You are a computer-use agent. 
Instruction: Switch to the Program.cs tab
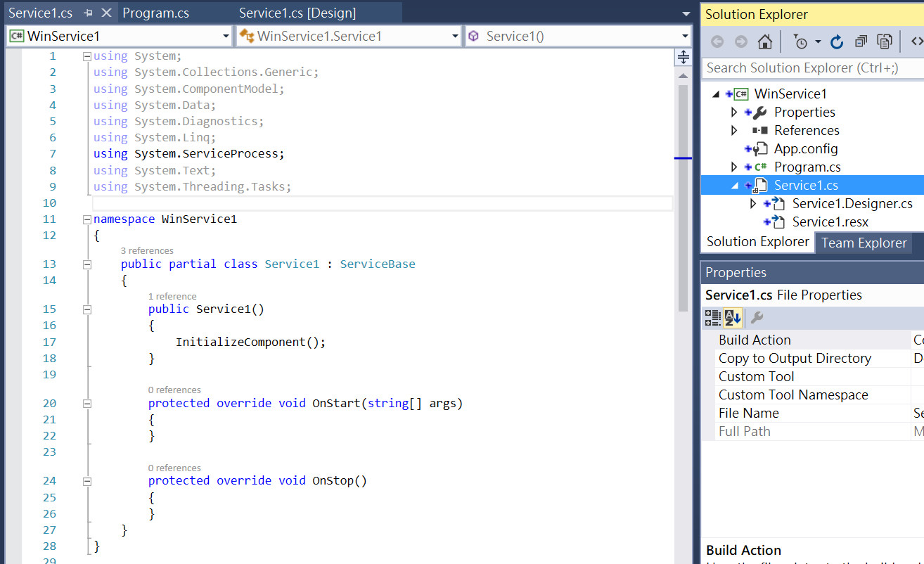[x=155, y=13]
